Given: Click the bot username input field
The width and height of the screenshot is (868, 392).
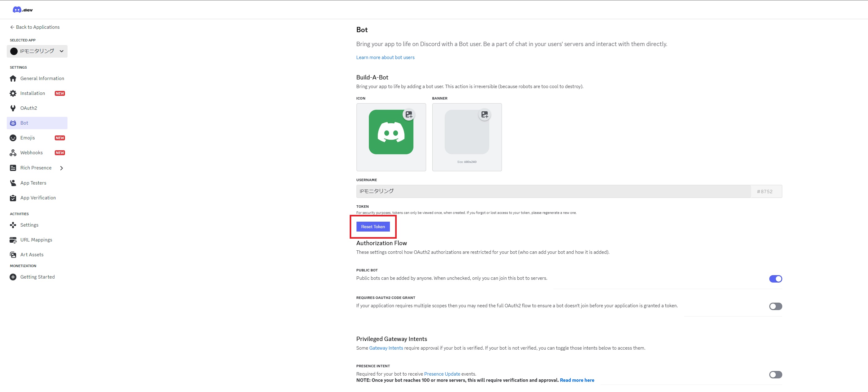Looking at the screenshot, I should click(553, 191).
